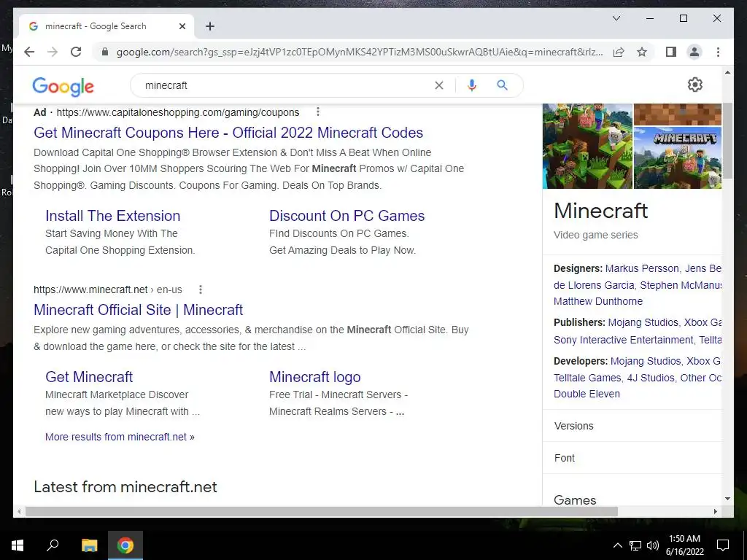Open the Minecraft Official Site result
The width and height of the screenshot is (747, 560).
[138, 309]
